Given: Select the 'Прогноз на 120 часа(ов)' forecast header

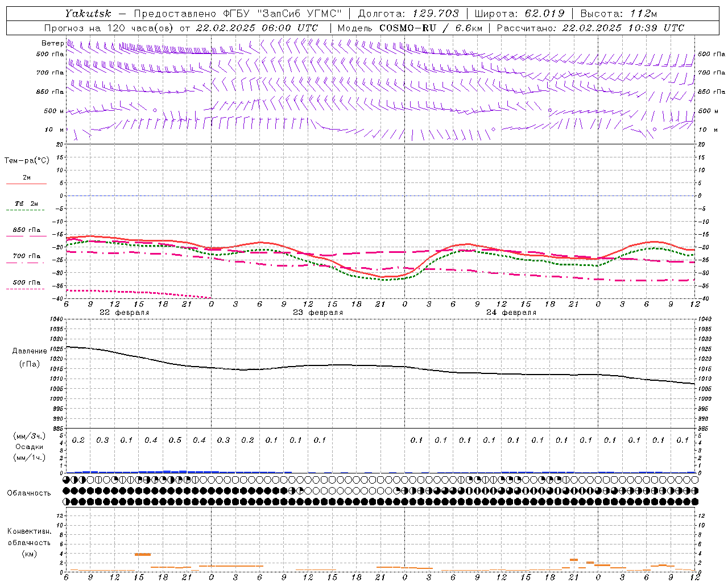Looking at the screenshot, I should [109, 28].
